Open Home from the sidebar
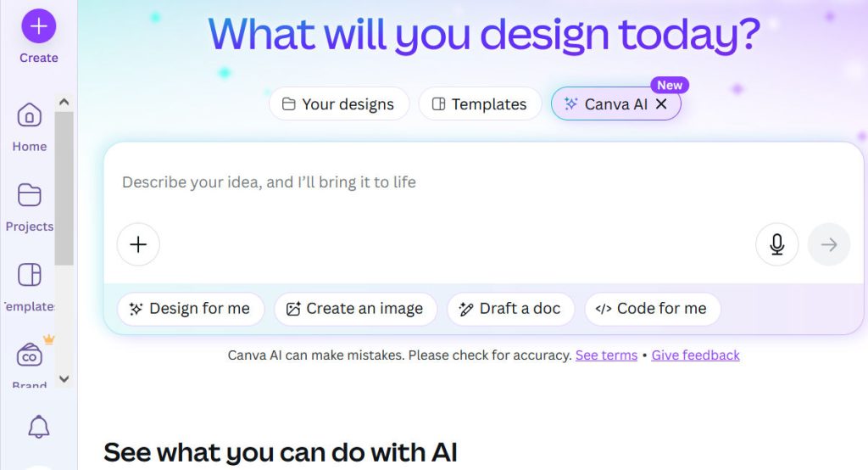This screenshot has width=868, height=470. click(x=29, y=115)
